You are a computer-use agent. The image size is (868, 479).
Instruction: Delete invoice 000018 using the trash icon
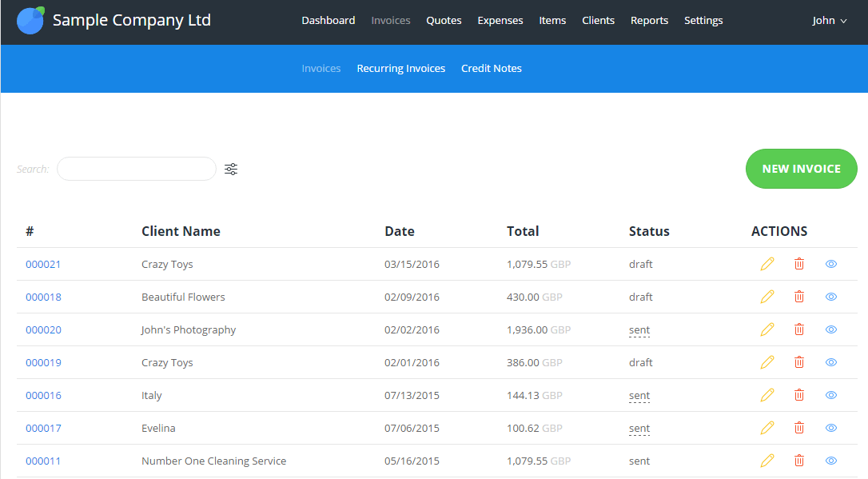[799, 297]
